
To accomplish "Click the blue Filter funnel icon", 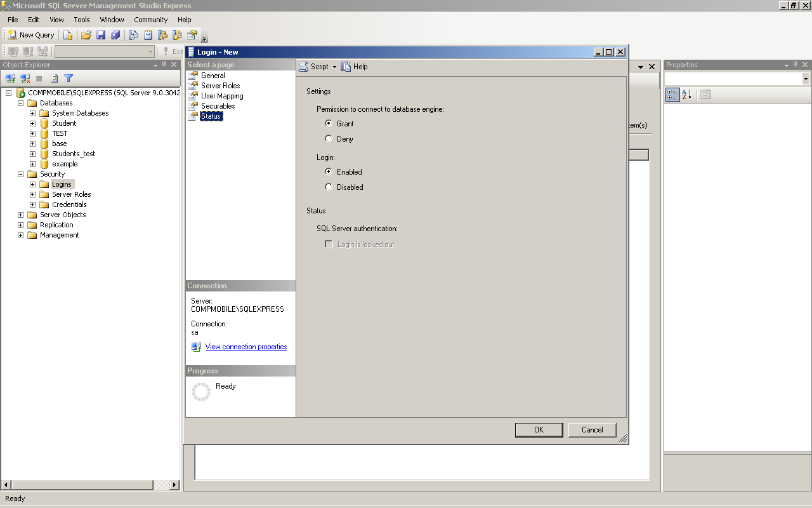I will tap(69, 78).
